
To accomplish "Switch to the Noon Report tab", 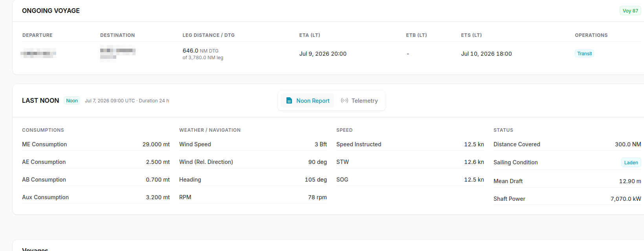I will (308, 101).
